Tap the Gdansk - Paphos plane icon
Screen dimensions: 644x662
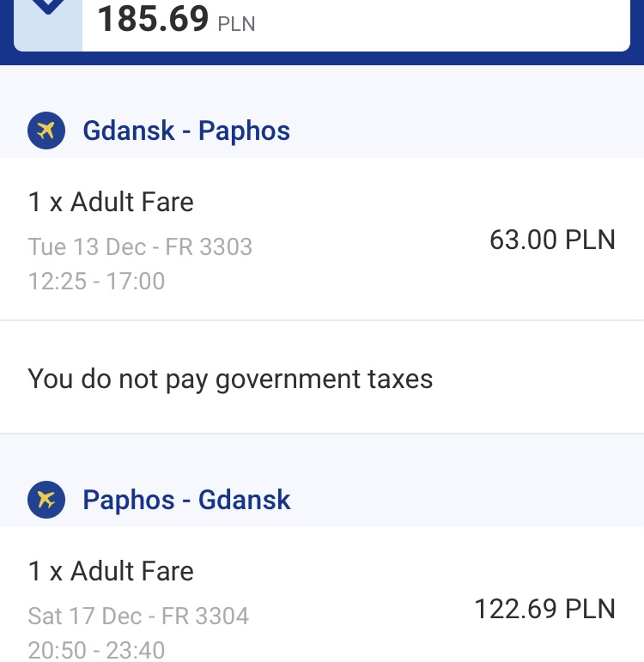(46, 131)
